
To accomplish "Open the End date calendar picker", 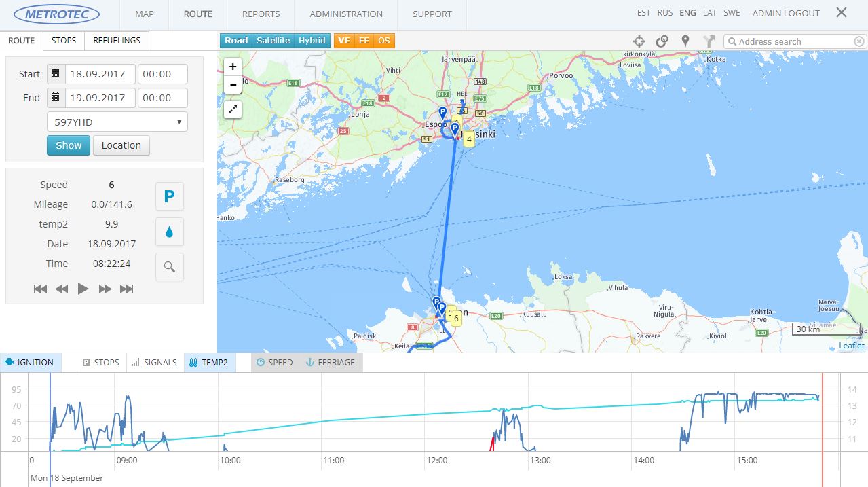I will coord(56,98).
